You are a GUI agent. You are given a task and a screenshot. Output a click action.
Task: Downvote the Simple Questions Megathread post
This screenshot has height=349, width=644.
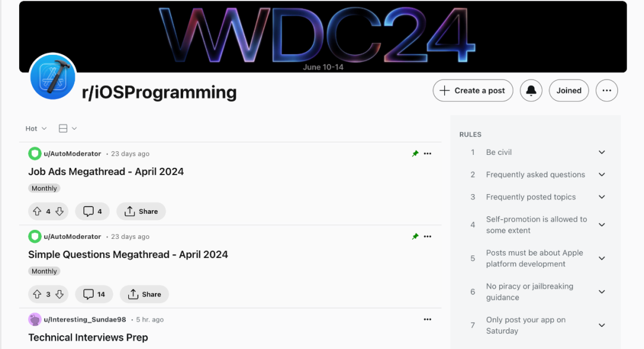60,294
